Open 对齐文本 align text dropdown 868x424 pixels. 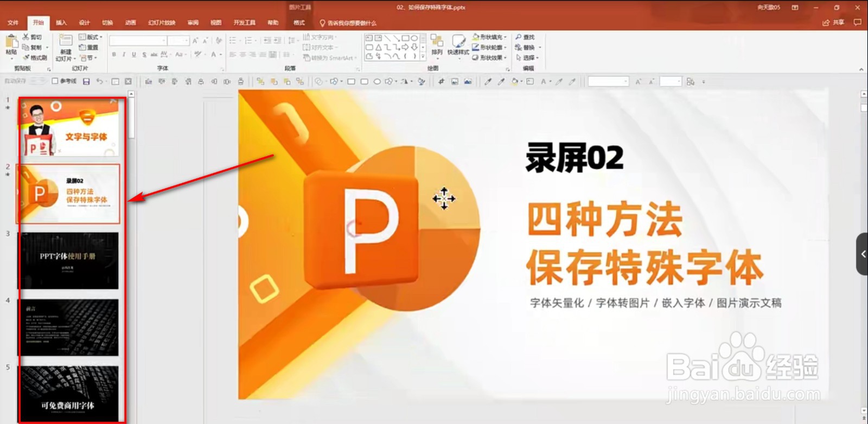tap(320, 47)
